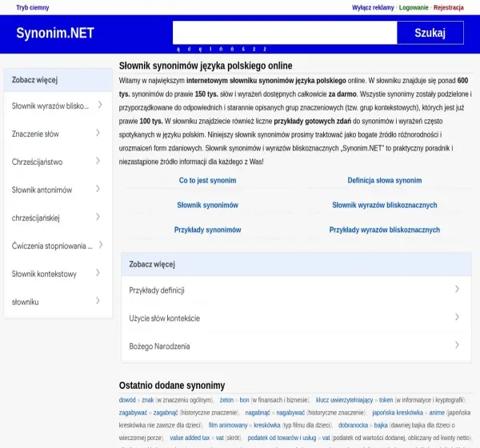Expand chevron next to Przykłady definicji
This screenshot has height=448, width=480.
457,289
